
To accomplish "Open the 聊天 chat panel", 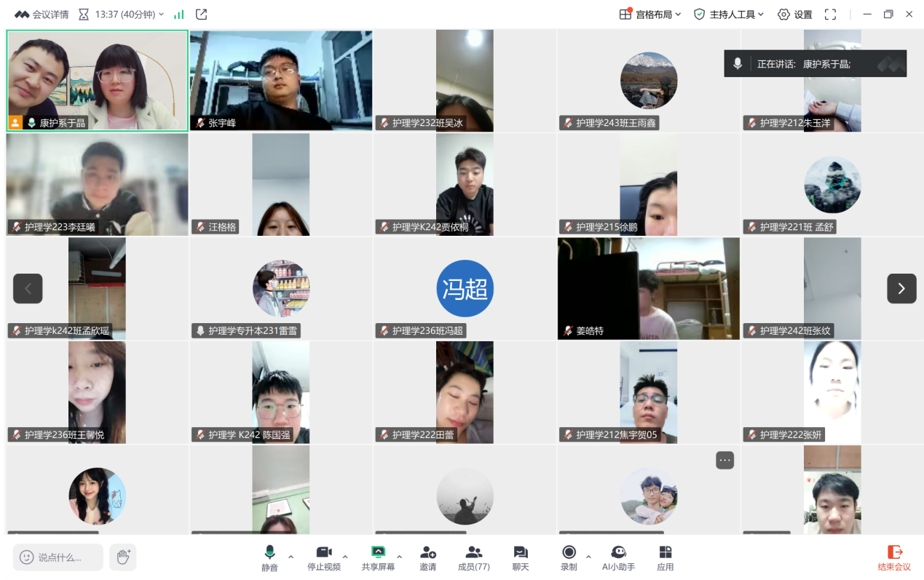I will pos(520,557).
